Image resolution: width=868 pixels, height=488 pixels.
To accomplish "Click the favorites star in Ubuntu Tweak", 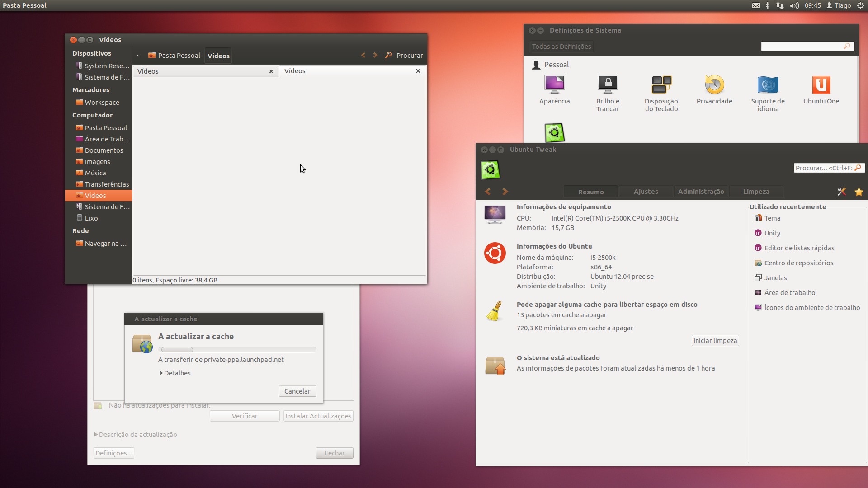I will [x=859, y=192].
